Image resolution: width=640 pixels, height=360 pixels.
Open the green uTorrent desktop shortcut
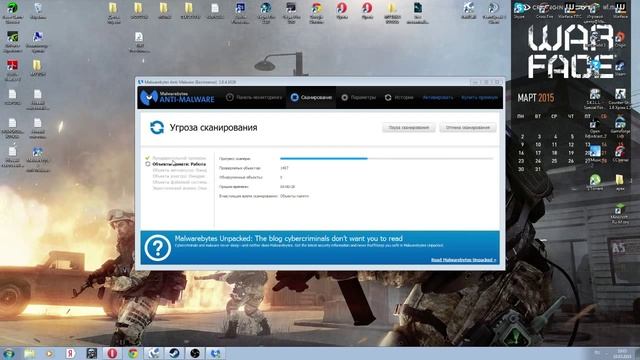coord(595,182)
